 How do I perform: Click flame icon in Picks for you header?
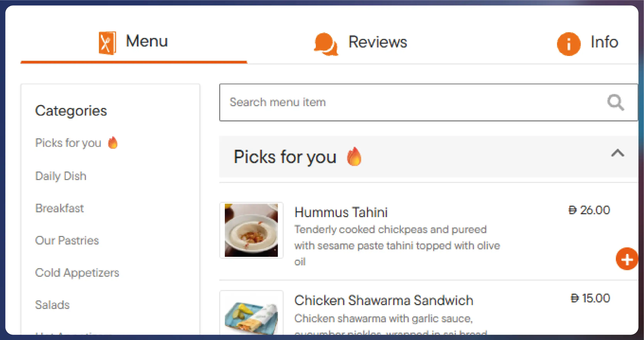354,157
